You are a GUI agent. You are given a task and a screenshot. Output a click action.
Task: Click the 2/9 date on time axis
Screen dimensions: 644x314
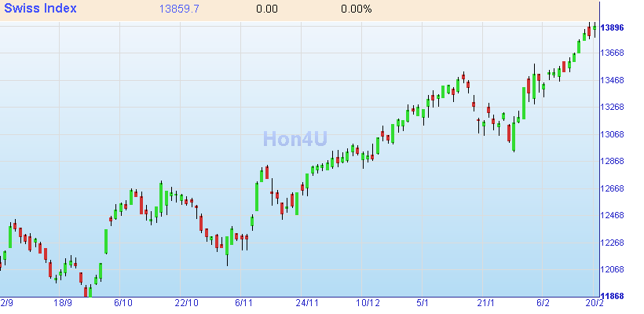point(7,303)
